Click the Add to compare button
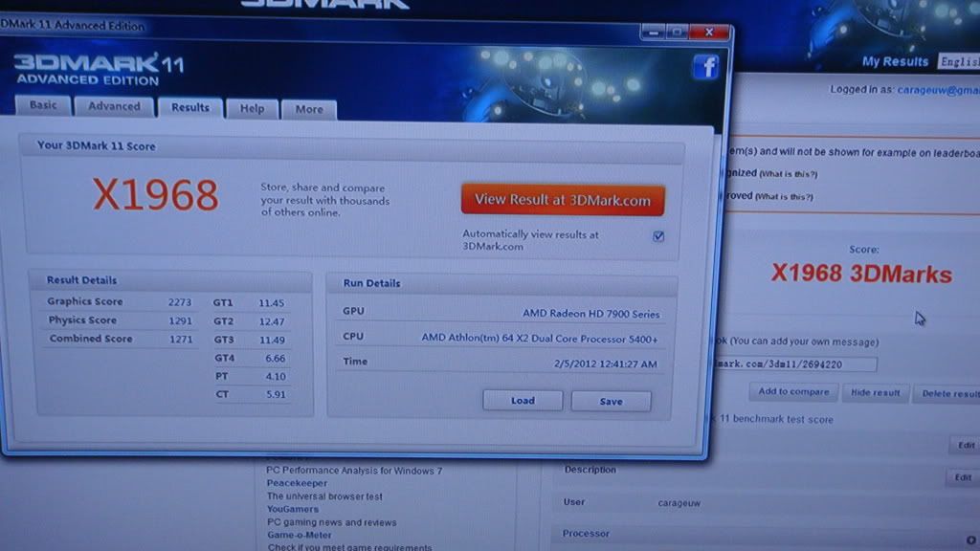 coord(793,391)
